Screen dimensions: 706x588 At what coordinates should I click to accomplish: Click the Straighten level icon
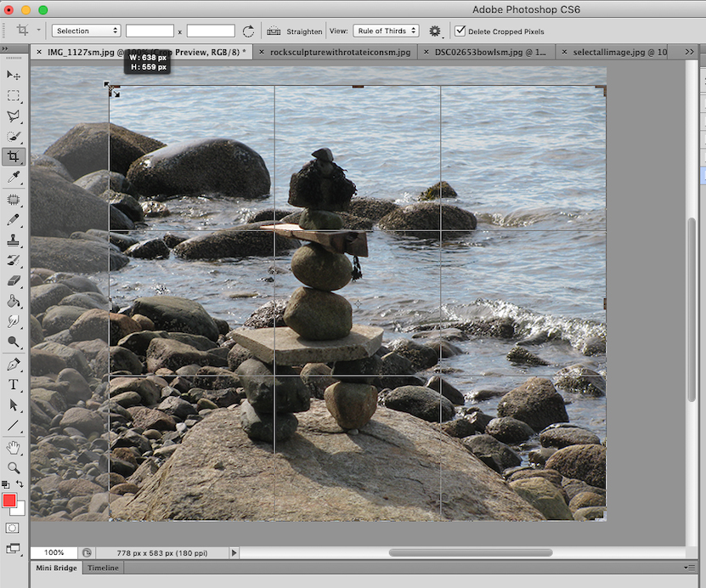[274, 31]
